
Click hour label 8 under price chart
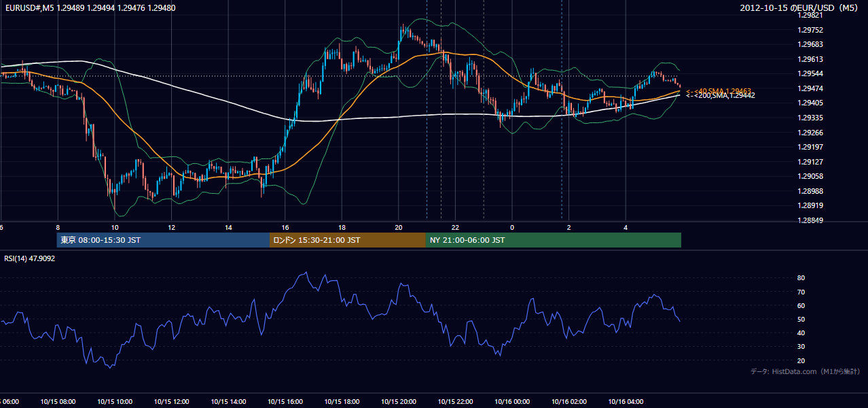pos(58,228)
